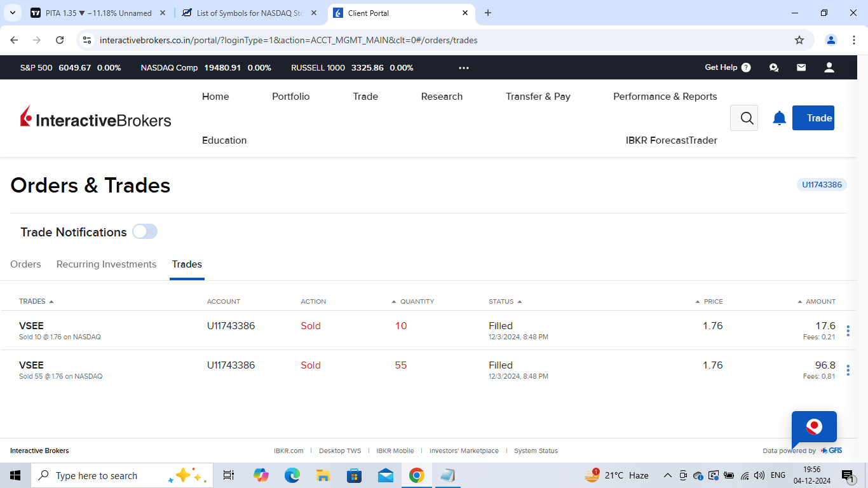Click account badge U11743386 beside page title
The image size is (868, 488).
(x=822, y=185)
